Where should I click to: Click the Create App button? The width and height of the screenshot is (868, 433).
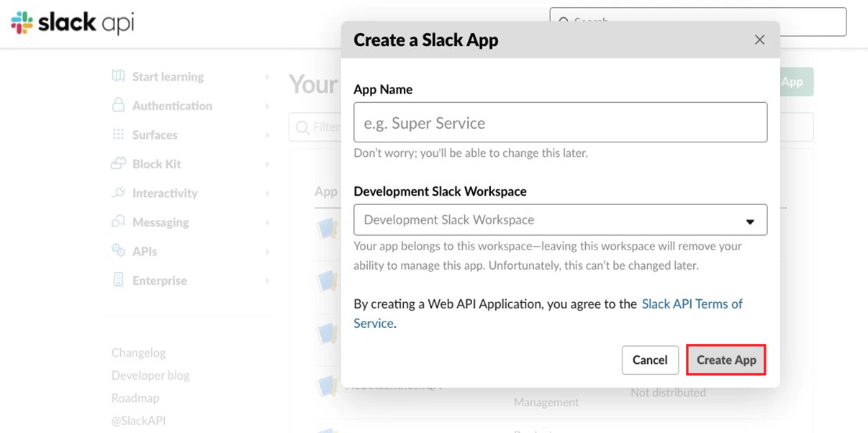[x=725, y=360]
